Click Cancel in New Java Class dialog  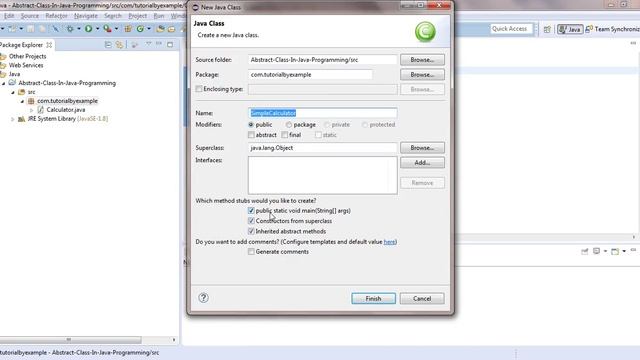tap(422, 298)
